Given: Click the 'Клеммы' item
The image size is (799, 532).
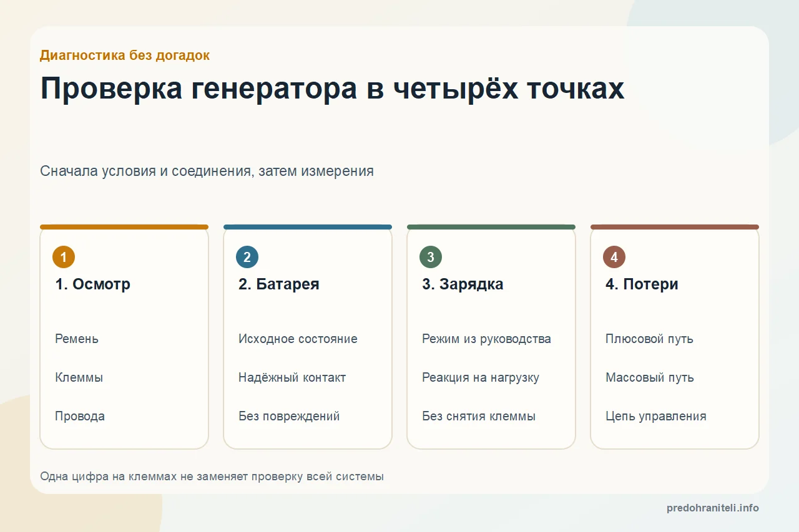Looking at the screenshot, I should (x=79, y=377).
